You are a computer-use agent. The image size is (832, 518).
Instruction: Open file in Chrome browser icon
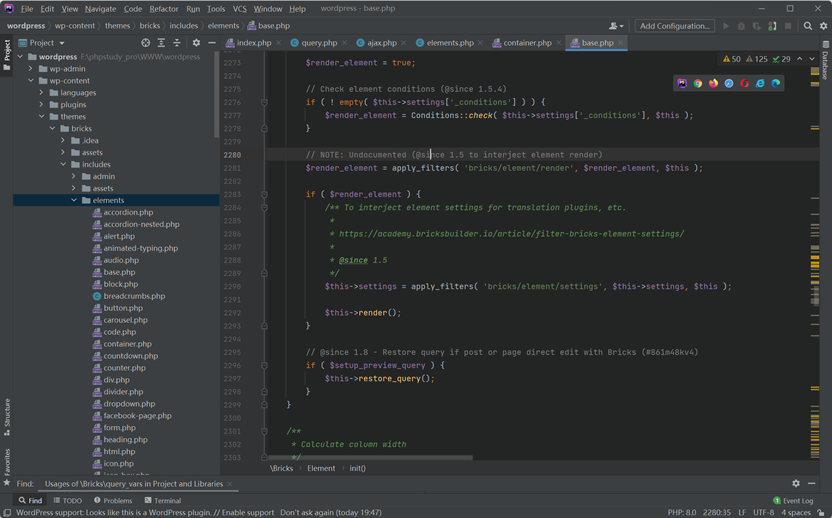[698, 83]
